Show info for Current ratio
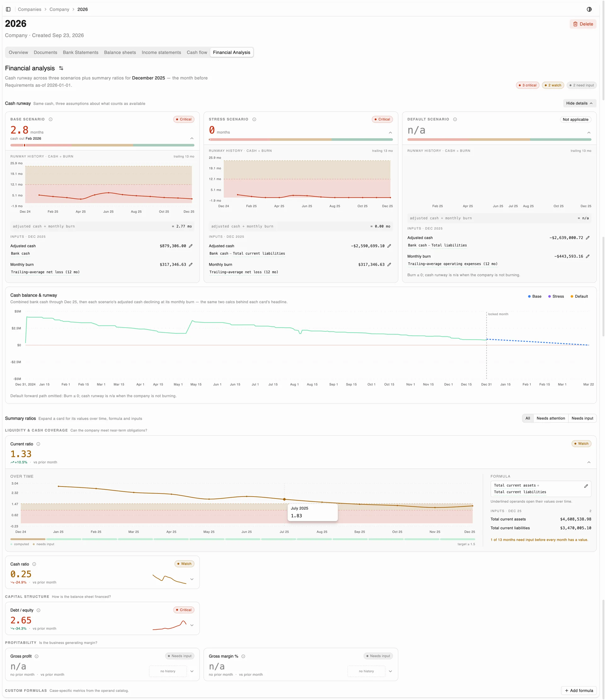 [38, 444]
